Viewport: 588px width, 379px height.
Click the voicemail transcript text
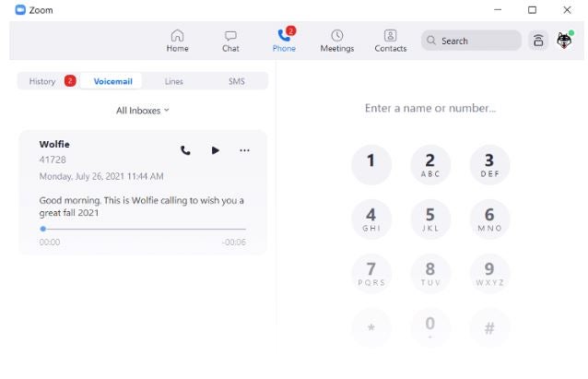(141, 207)
